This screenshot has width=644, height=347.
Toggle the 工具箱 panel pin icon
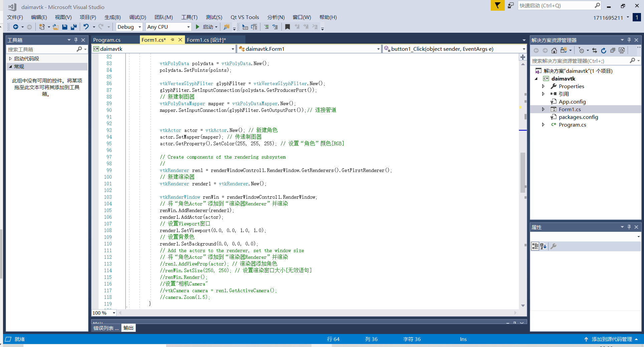[x=76, y=40]
